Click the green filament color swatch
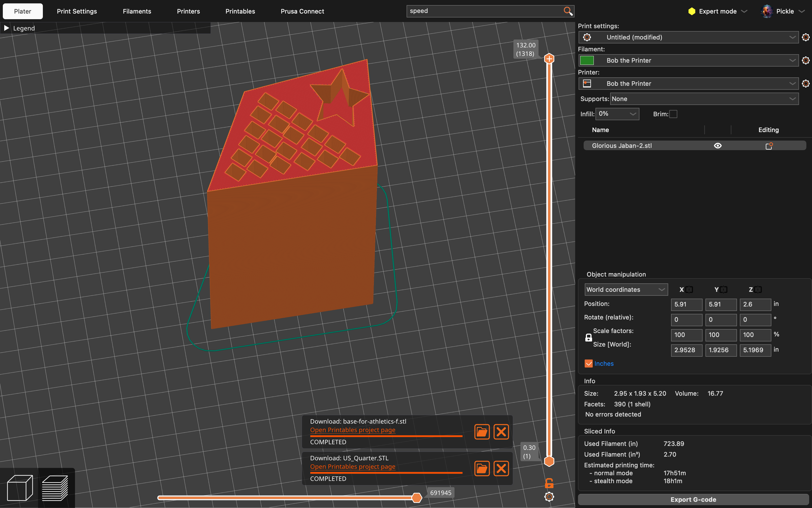Image resolution: width=812 pixels, height=508 pixels. tap(587, 60)
